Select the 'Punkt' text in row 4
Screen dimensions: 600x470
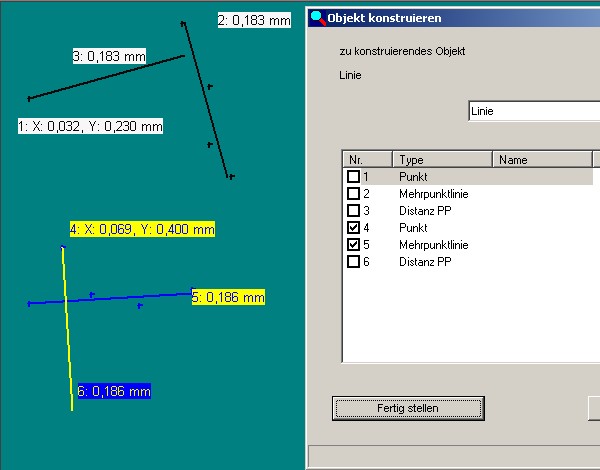click(413, 228)
